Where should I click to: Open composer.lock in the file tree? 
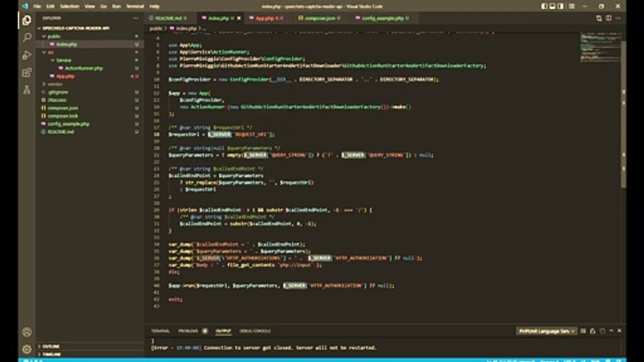click(90, 116)
